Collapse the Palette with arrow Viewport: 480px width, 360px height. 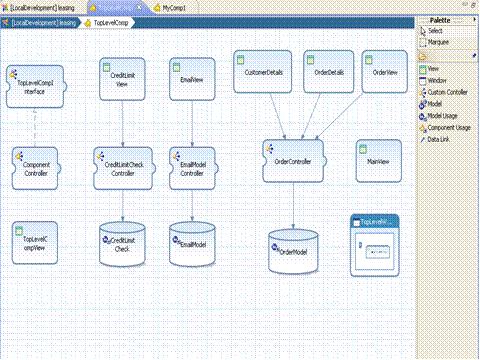(474, 20)
